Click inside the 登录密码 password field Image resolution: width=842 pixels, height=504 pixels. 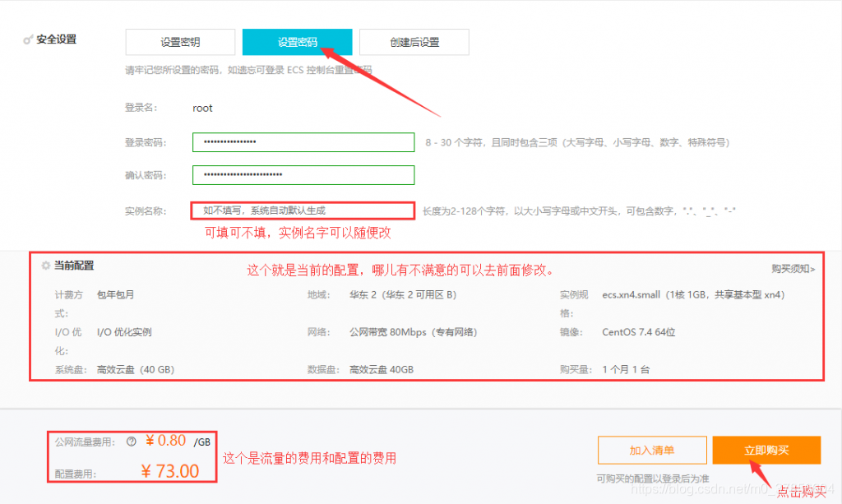coord(303,141)
